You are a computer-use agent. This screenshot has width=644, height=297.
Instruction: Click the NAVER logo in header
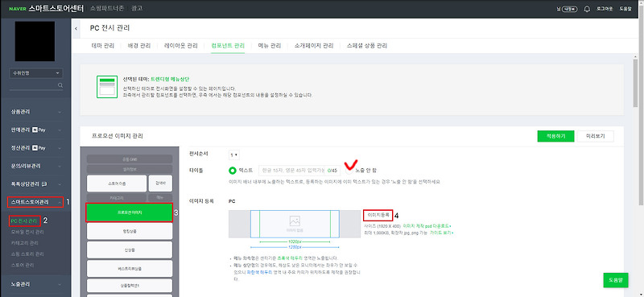pos(17,9)
